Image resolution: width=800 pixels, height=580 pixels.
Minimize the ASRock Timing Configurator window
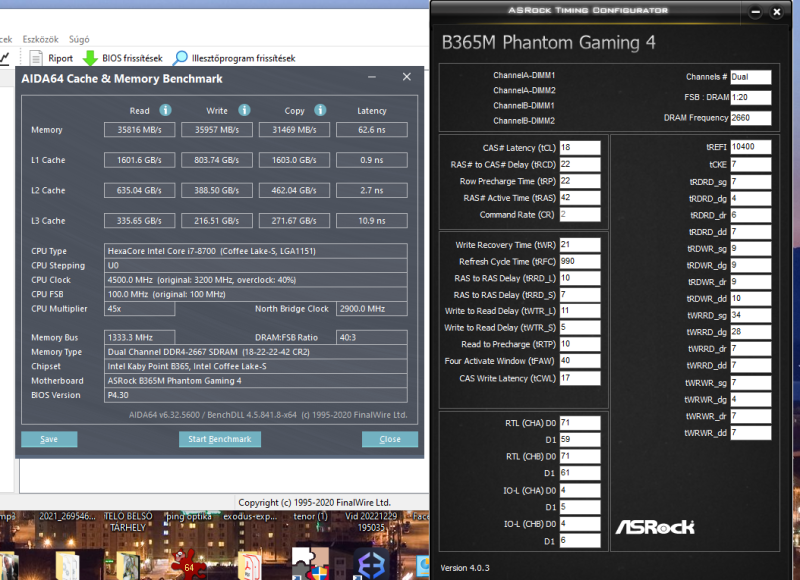coord(756,11)
